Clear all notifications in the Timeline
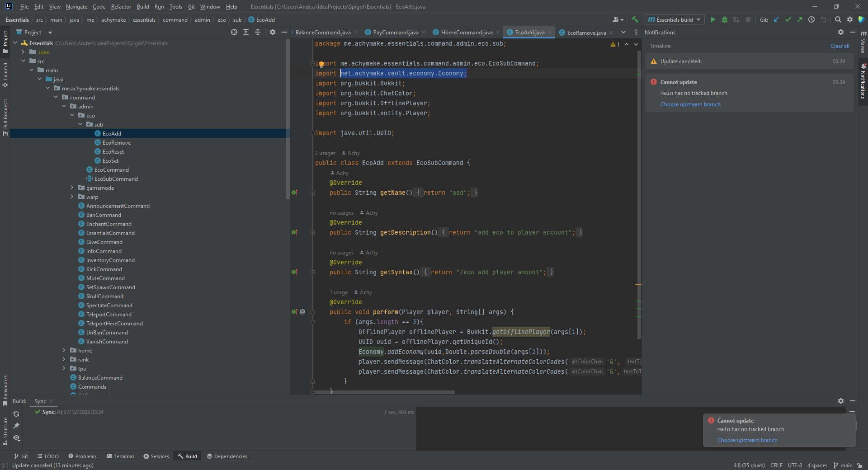This screenshot has width=868, height=470. point(839,46)
